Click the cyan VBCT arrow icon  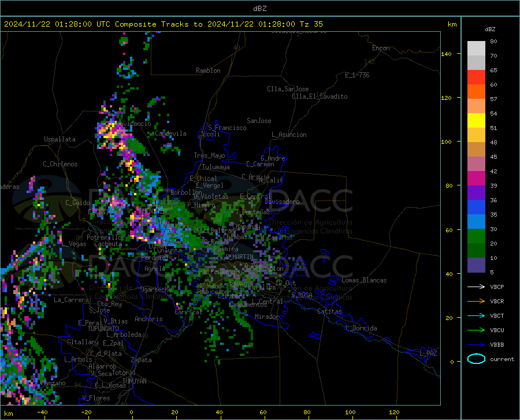click(x=476, y=315)
